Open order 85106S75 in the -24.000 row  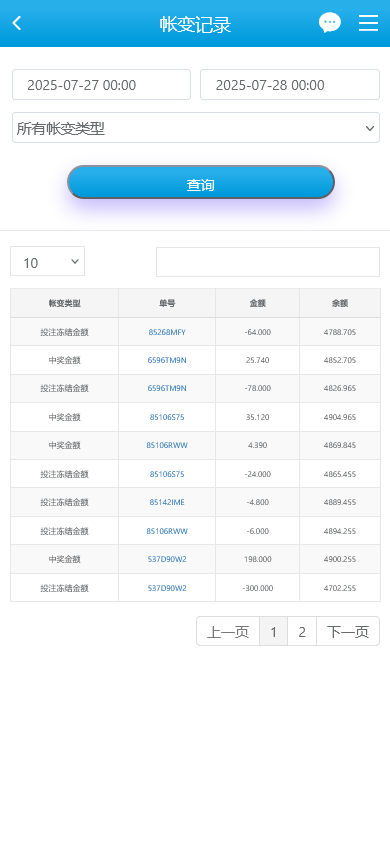click(x=167, y=474)
